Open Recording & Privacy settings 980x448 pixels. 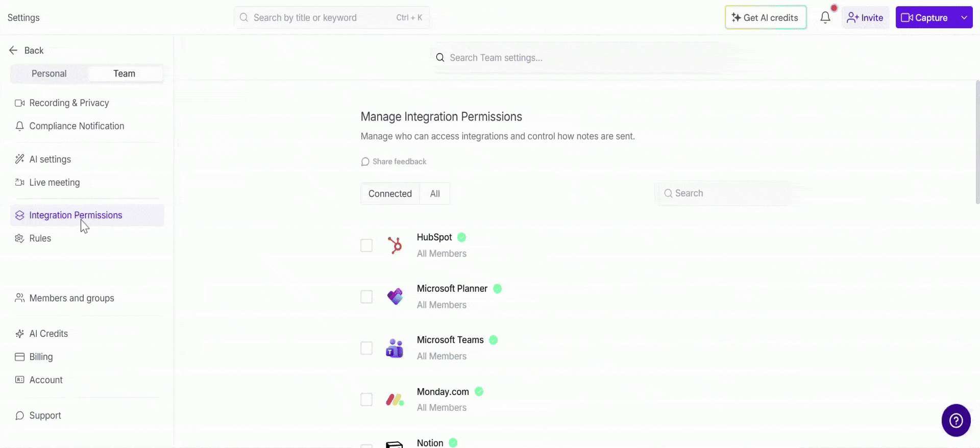click(x=87, y=103)
